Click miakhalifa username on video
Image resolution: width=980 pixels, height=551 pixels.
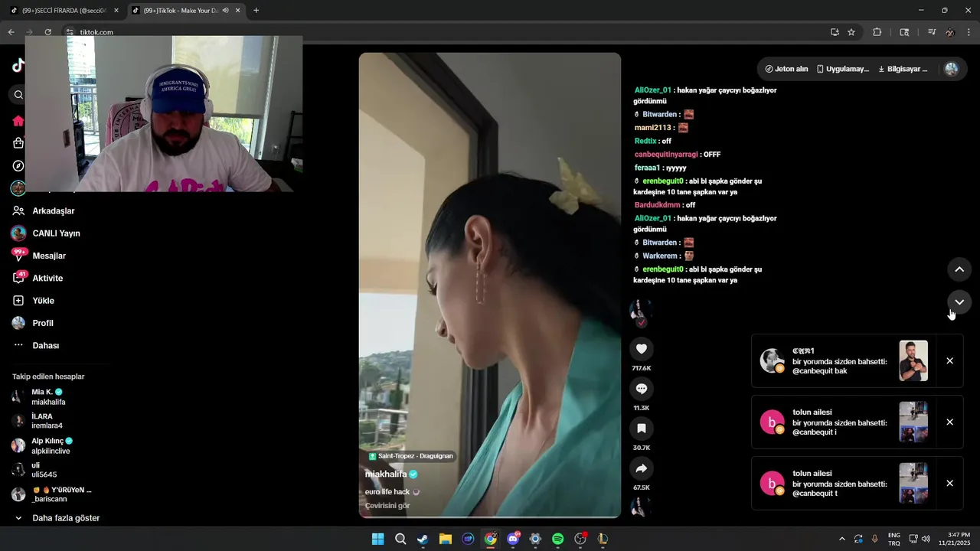pyautogui.click(x=386, y=474)
